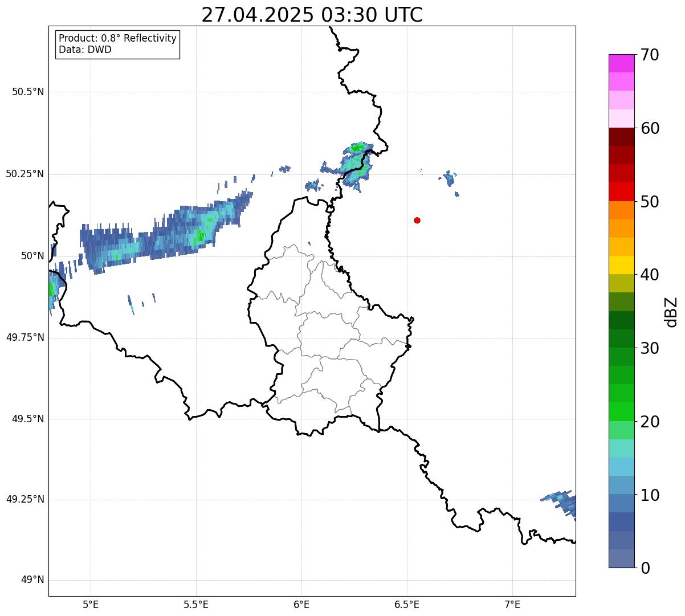Click the "Data: DWD" text
This screenshot has height=616, width=685.
[x=85, y=50]
